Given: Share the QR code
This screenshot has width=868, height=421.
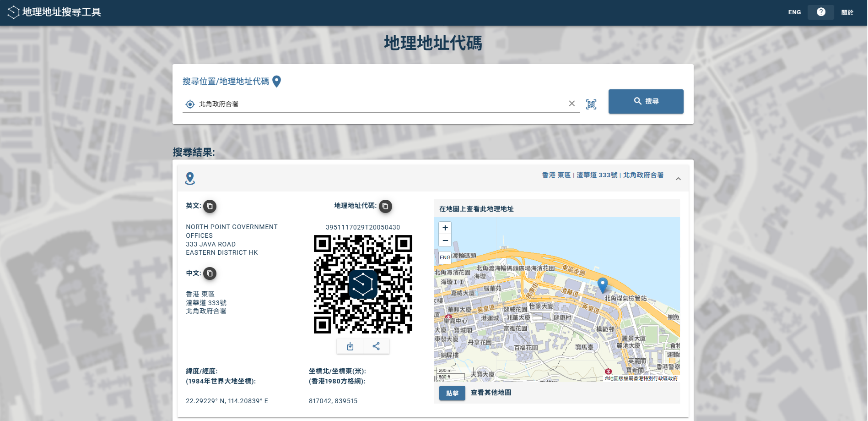Looking at the screenshot, I should pos(376,346).
